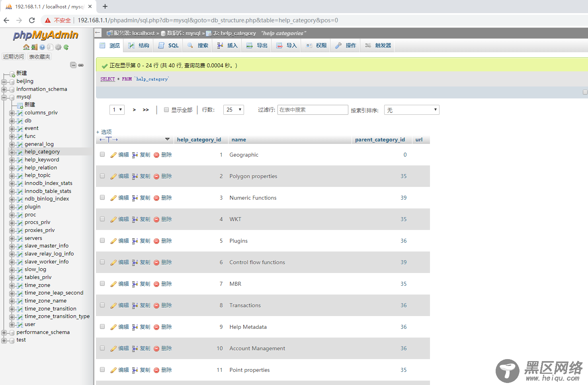Screen dimensions: 588x385
Task: Click the table icon next to help_topic
Action: [20, 175]
